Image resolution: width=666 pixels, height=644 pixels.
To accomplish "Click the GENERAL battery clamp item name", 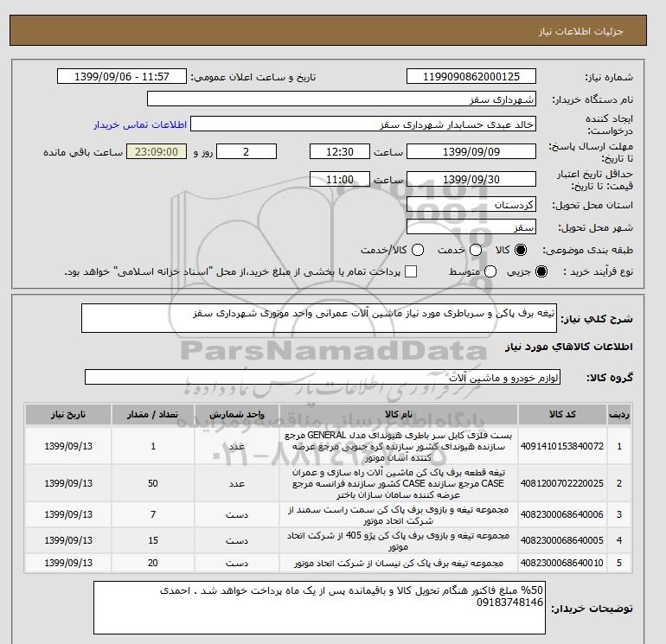I will click(x=399, y=446).
